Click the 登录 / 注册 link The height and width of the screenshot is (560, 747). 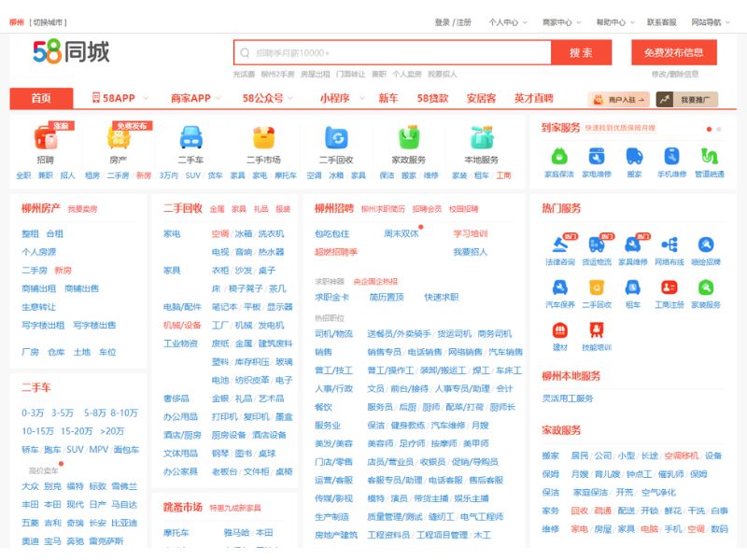click(453, 22)
